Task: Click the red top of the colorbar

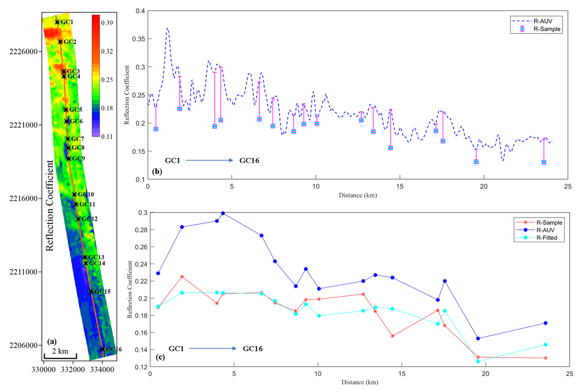Action: pos(96,18)
